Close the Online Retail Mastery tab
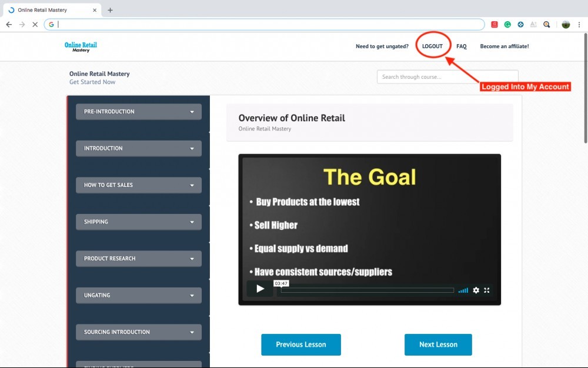This screenshot has height=368, width=588. click(x=95, y=10)
